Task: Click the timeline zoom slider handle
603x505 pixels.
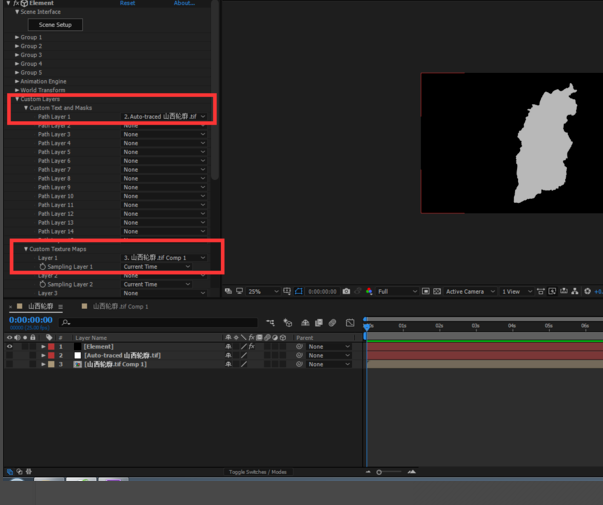Action: pyautogui.click(x=379, y=472)
